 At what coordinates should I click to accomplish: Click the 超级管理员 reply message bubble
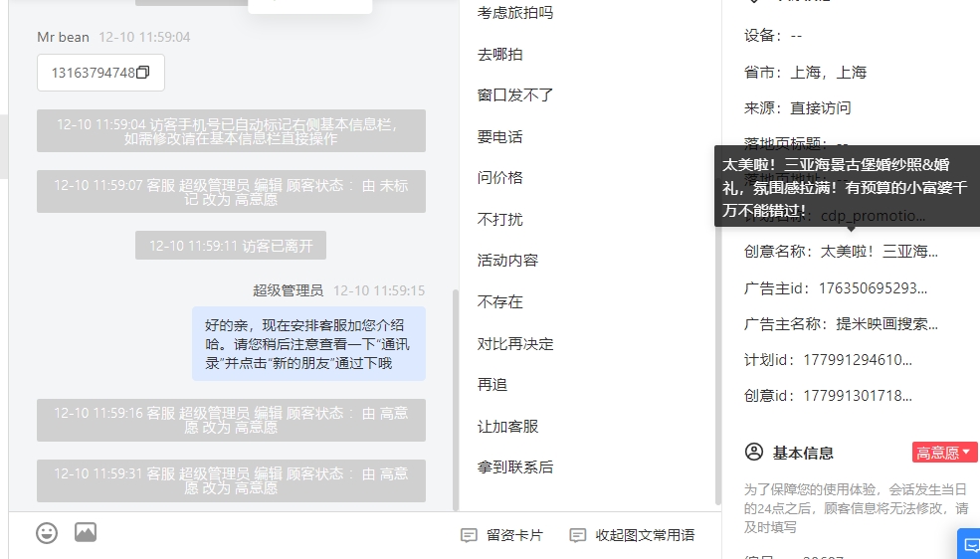point(308,343)
